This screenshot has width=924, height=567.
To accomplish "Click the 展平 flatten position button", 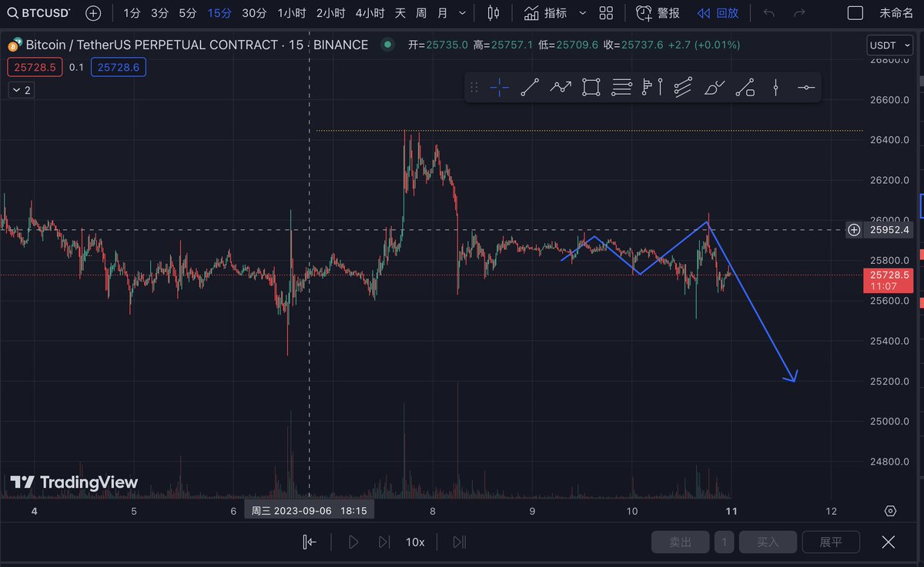I will (831, 542).
